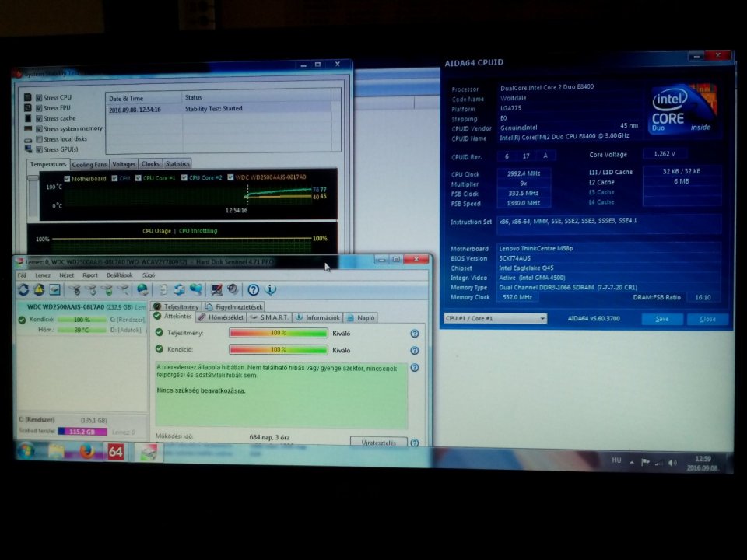Toggle Motherboard temperature graph checkbox

(67, 179)
